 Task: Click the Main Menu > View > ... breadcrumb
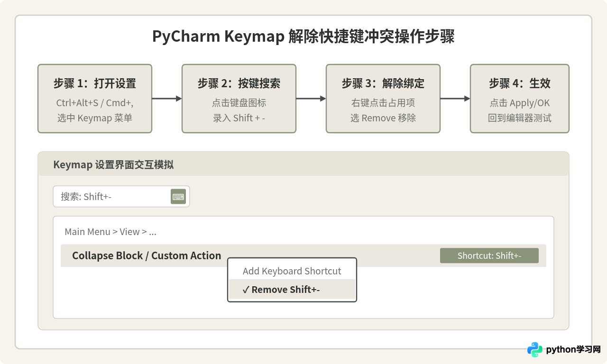pos(110,232)
